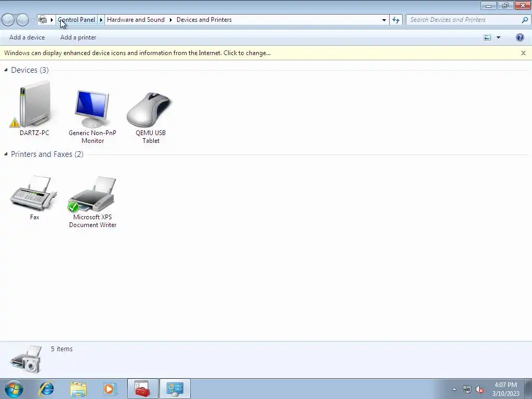Expand dropdown arrow after Control Panel breadcrumb

(x=101, y=20)
